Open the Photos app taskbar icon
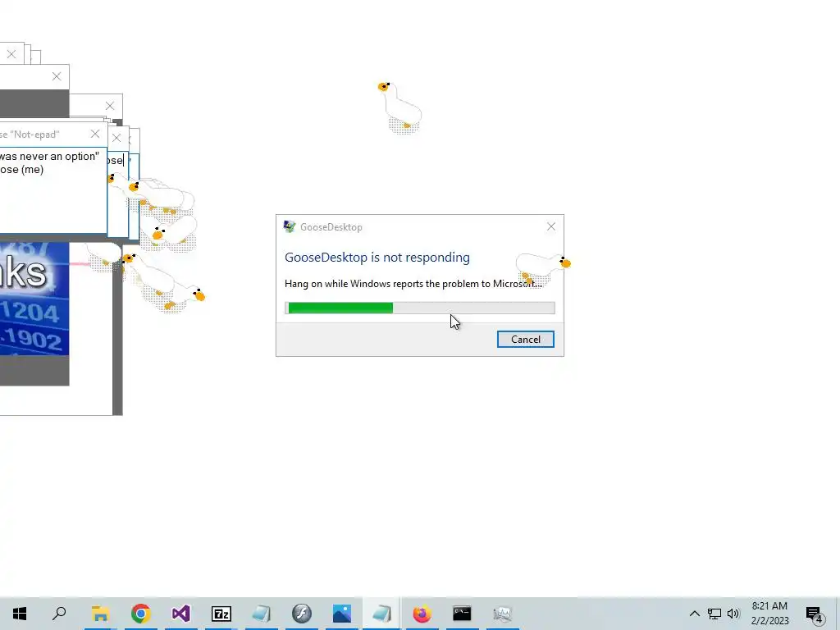This screenshot has height=630, width=840. pos(341,614)
